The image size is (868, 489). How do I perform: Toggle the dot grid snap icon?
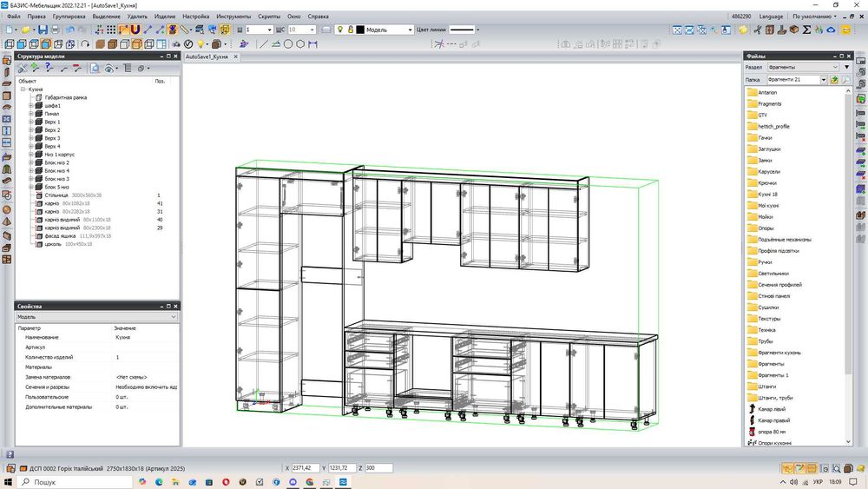point(111,30)
